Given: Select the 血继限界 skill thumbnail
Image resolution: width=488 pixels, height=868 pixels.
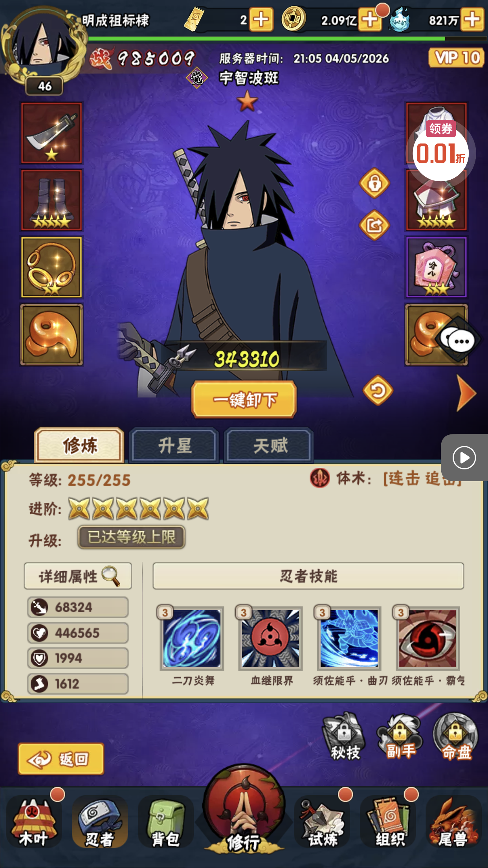Looking at the screenshot, I should (x=271, y=638).
